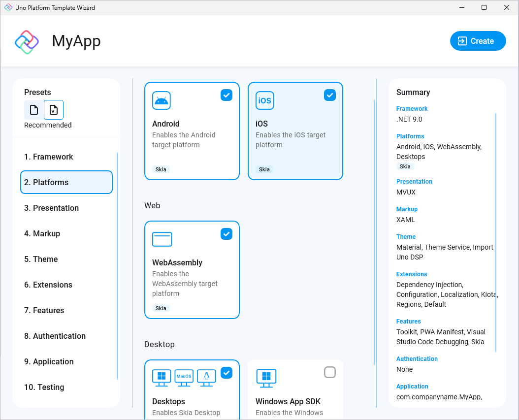Click the blank preset document icon
Image resolution: width=519 pixels, height=420 pixels.
click(34, 109)
